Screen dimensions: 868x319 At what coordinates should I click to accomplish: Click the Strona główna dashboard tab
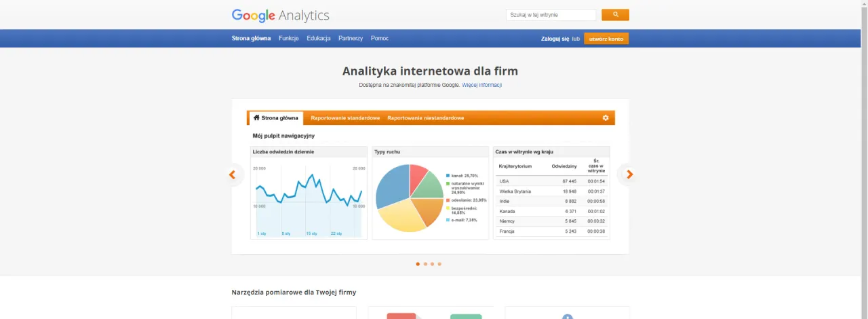point(276,118)
